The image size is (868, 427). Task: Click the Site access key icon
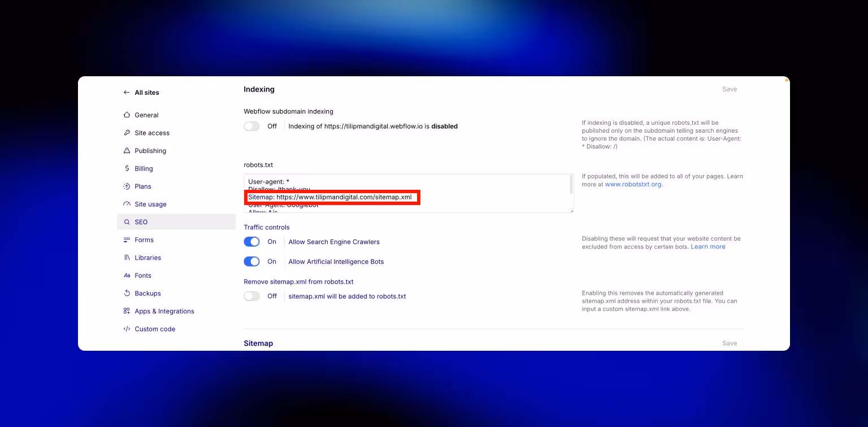127,133
